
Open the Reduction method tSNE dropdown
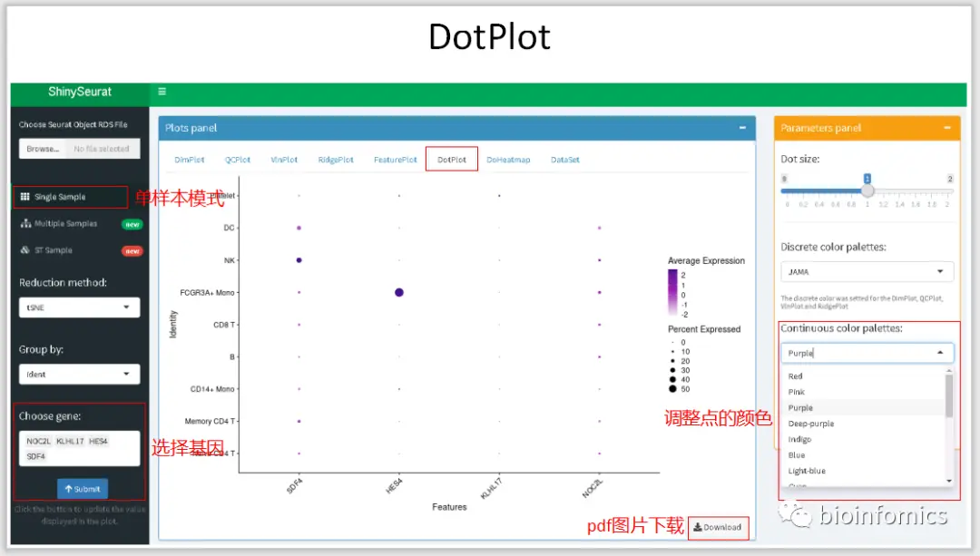point(79,307)
